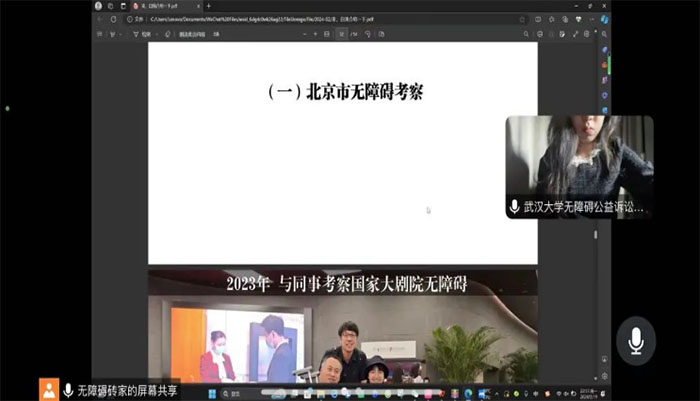Open the Windows Start menu

[212, 394]
